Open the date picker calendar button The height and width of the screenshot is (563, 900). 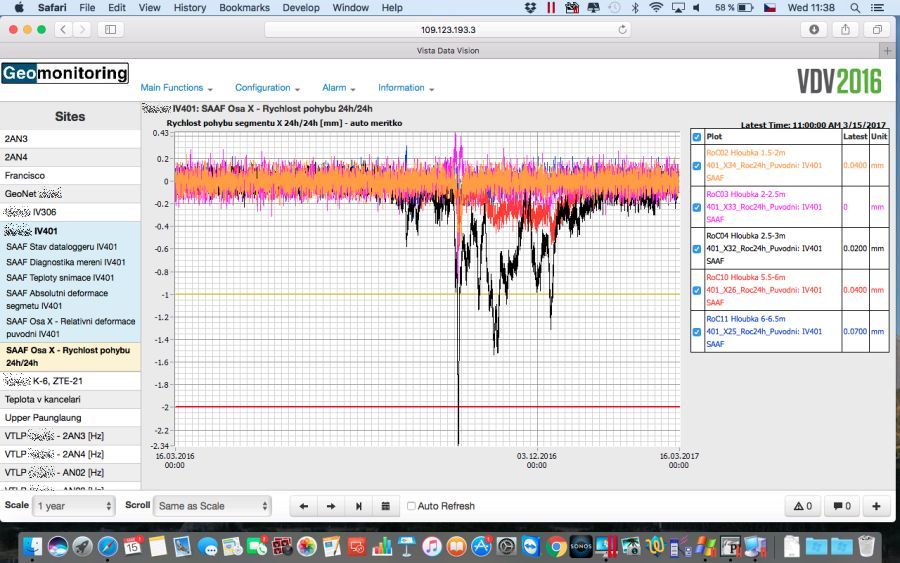[386, 506]
